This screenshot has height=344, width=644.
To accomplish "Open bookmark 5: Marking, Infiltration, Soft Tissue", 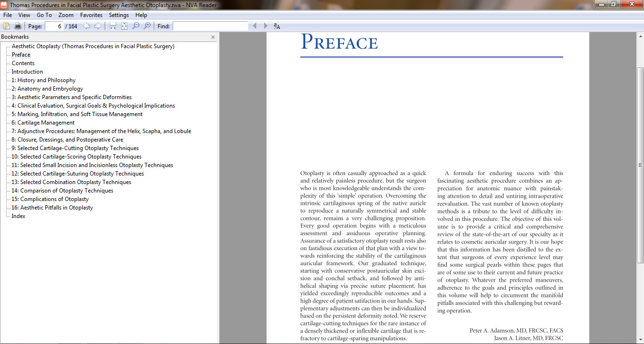I will click(x=77, y=114).
